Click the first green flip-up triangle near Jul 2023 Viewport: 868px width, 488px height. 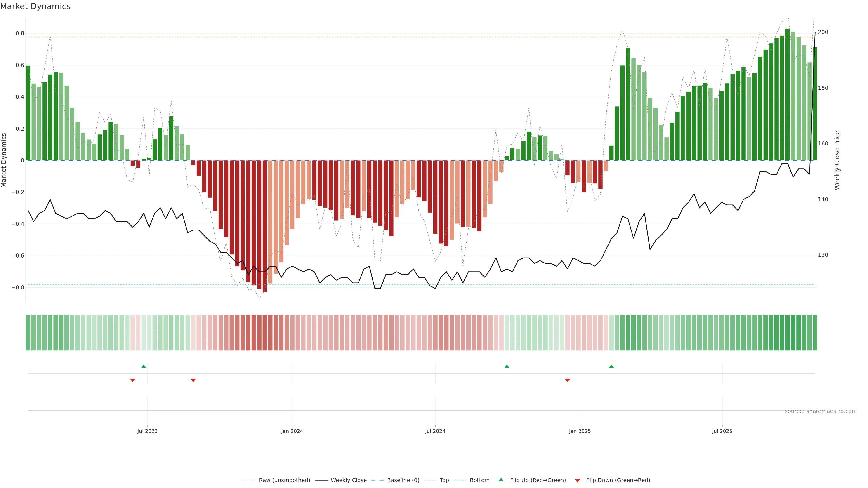click(144, 366)
